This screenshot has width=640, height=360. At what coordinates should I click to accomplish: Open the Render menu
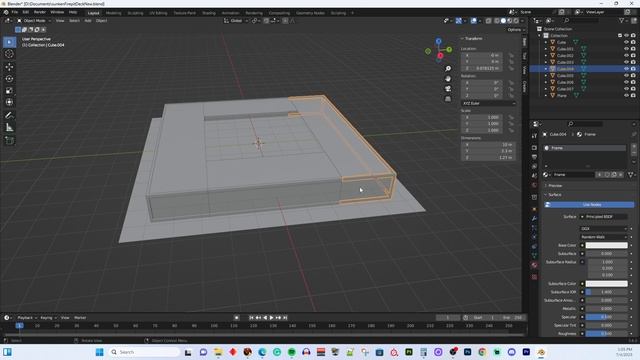(40, 12)
